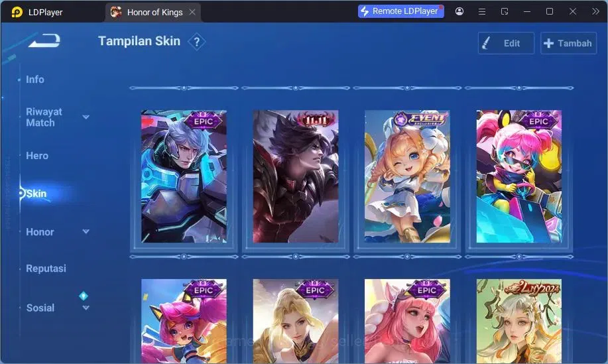The width and height of the screenshot is (608, 364).
Task: Expand the Riwayat Match submenu arrow
Action: click(x=86, y=117)
